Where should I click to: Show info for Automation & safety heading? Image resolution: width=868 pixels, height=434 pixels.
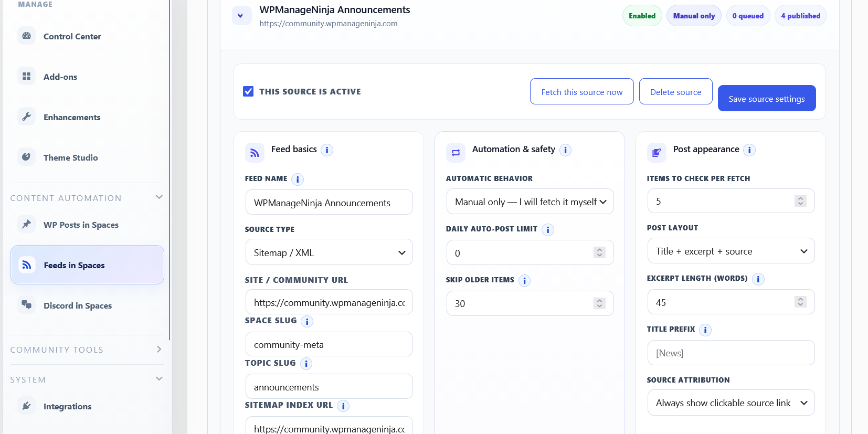(565, 150)
